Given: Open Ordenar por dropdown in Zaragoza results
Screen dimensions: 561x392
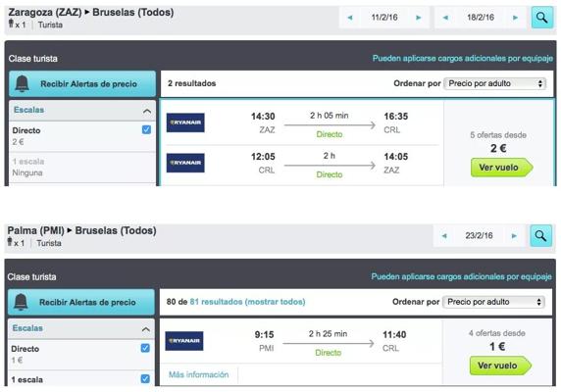Looking at the screenshot, I should point(495,83).
